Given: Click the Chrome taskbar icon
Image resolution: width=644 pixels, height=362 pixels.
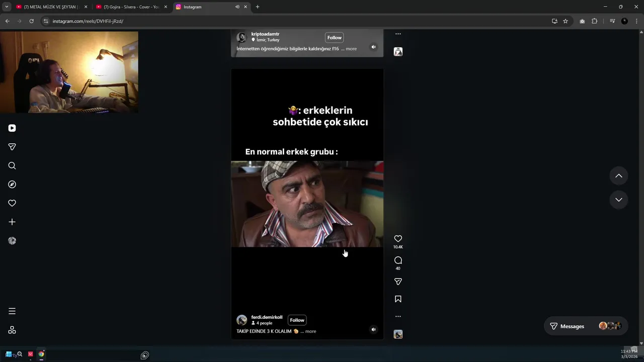Looking at the screenshot, I should [x=41, y=354].
